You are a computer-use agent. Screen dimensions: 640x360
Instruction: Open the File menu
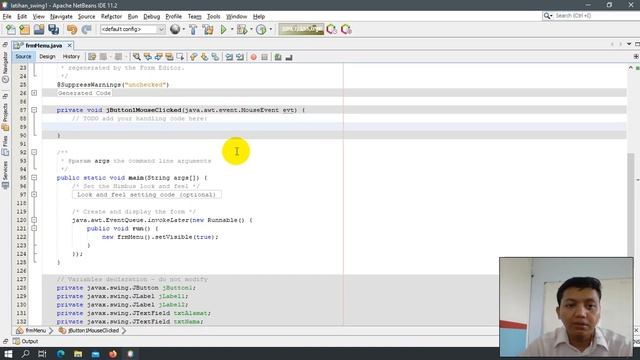click(x=7, y=17)
